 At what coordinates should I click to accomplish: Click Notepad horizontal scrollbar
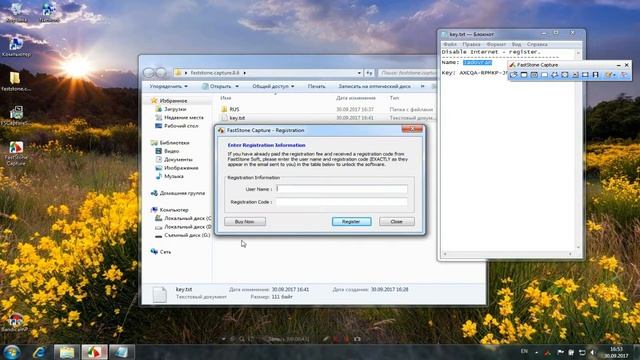click(x=507, y=254)
